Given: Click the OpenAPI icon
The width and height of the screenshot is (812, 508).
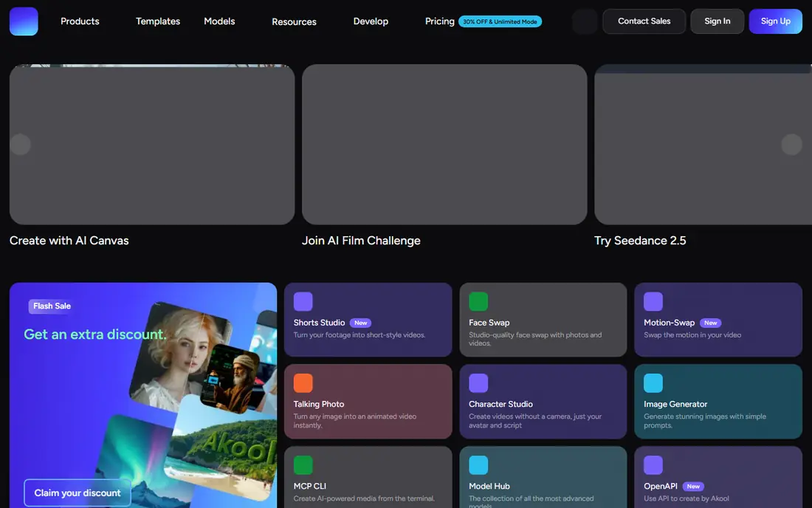Looking at the screenshot, I should (x=653, y=465).
